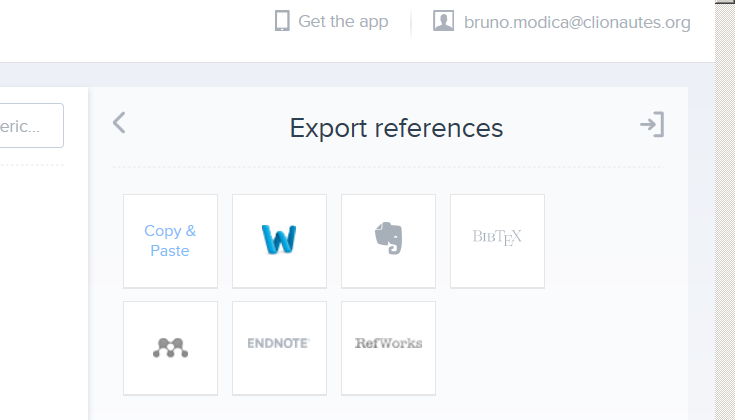Export references to RefWorks

click(388, 348)
